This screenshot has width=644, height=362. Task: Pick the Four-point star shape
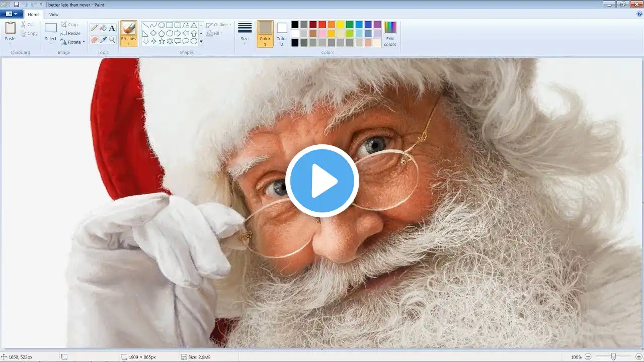[x=153, y=41]
